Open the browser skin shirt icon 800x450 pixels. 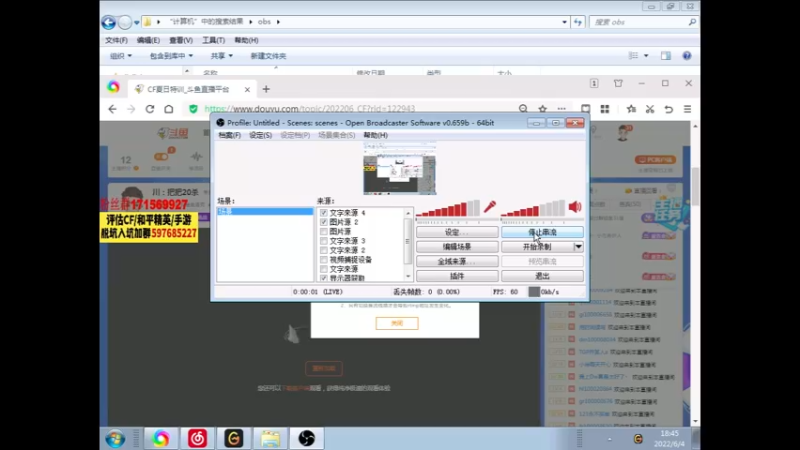click(618, 83)
